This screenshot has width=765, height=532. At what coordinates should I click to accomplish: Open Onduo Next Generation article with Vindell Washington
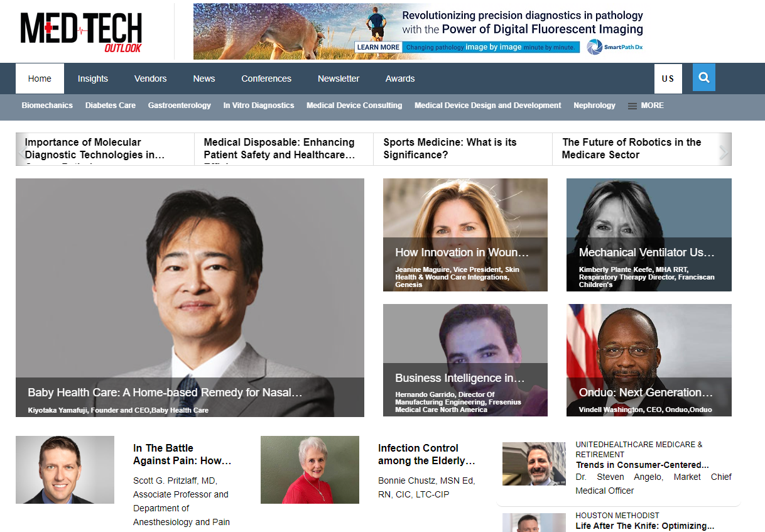[x=649, y=360]
